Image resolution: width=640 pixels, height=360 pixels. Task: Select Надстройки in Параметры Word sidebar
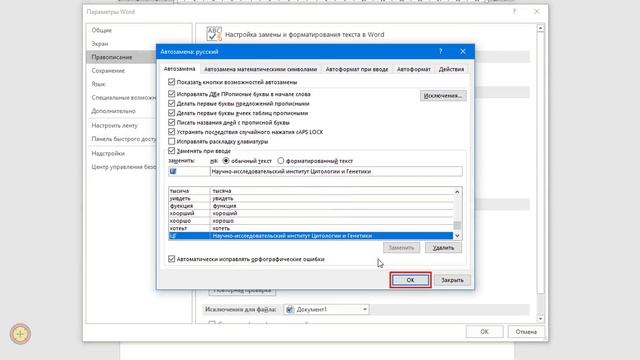(108, 153)
